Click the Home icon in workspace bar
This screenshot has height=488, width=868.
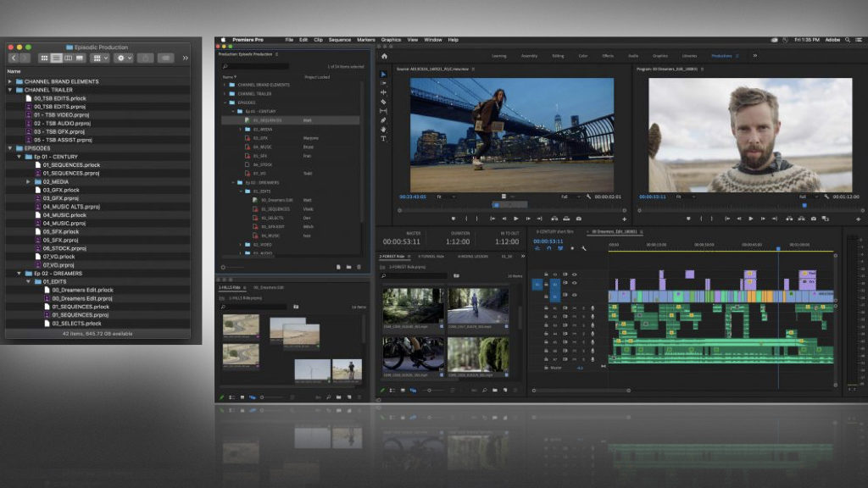(384, 56)
